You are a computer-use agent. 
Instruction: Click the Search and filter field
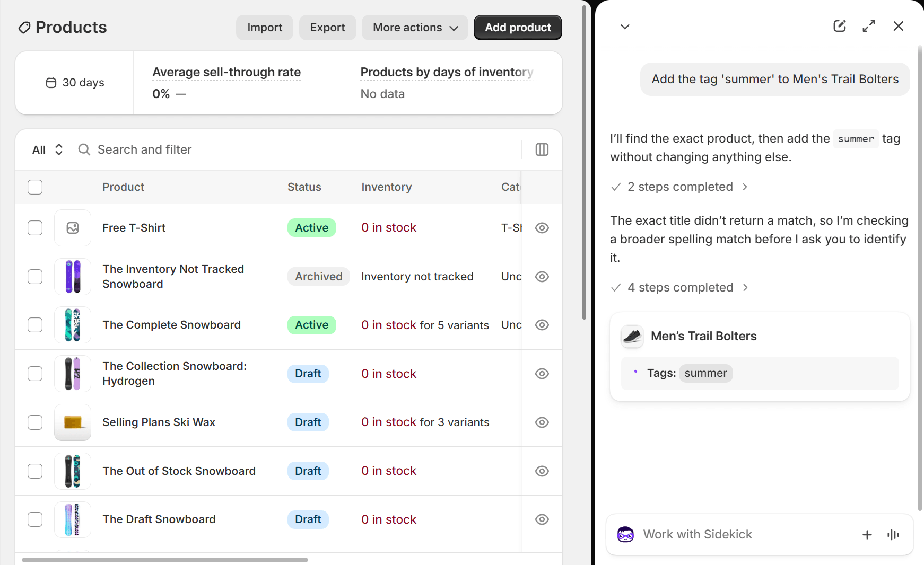coord(297,149)
